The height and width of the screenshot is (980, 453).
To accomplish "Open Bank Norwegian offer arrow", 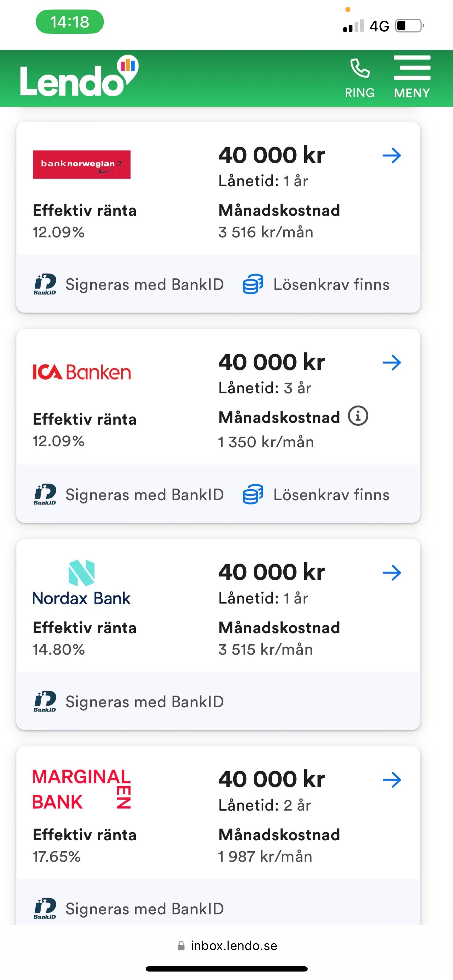I will tap(392, 156).
